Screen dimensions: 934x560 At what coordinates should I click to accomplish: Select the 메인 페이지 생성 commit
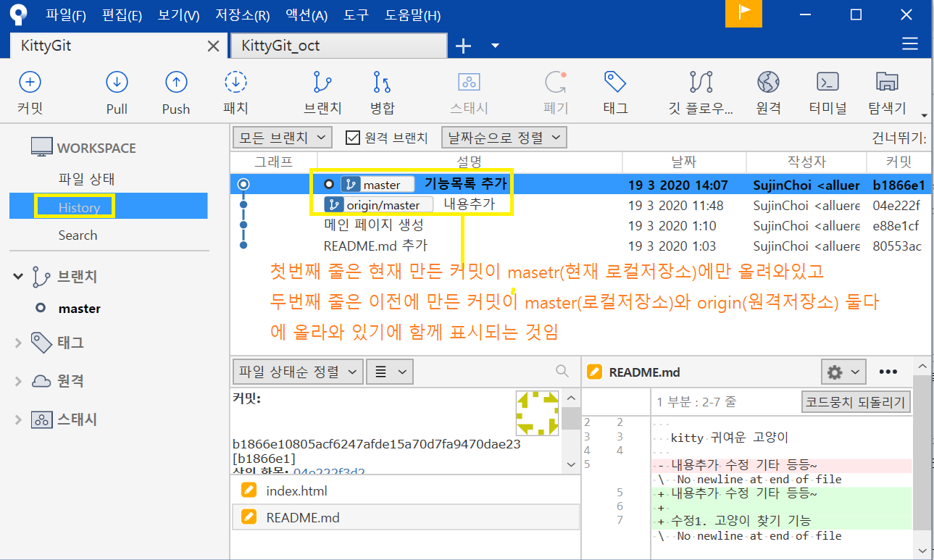[580, 225]
